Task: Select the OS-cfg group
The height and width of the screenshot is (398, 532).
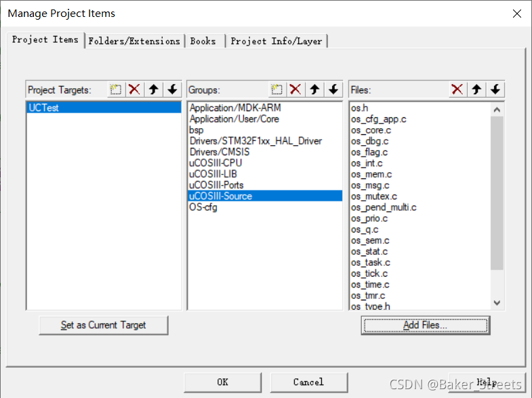Action: pyautogui.click(x=264, y=207)
